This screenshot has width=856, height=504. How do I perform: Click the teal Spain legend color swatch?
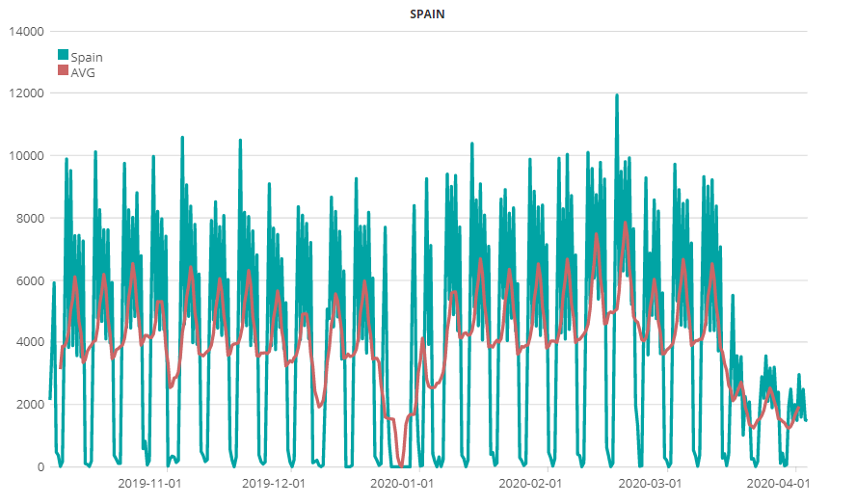64,55
